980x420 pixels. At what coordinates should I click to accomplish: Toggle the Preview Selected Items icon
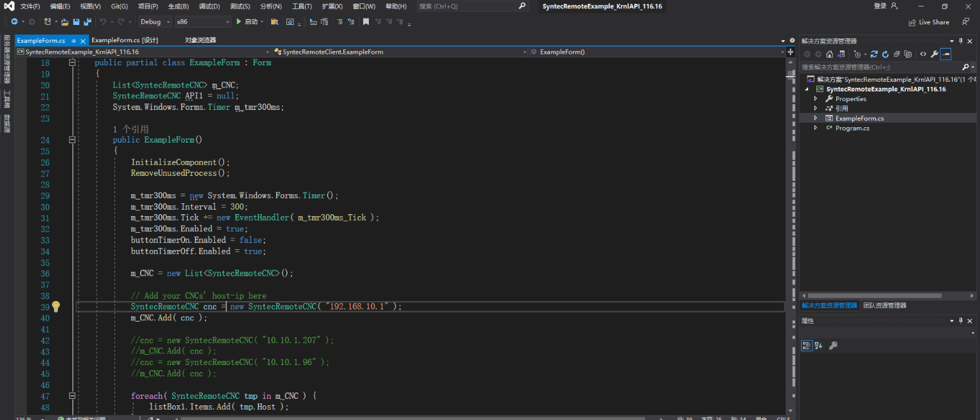click(x=945, y=54)
